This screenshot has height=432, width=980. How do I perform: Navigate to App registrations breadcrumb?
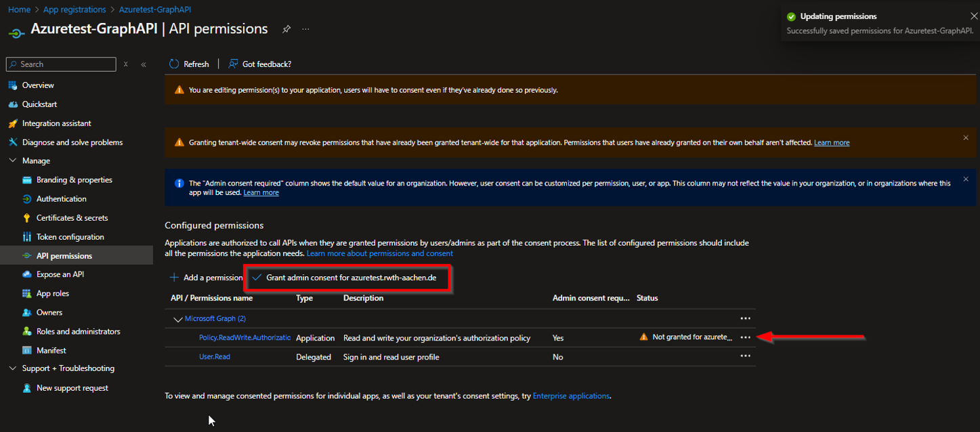point(74,9)
